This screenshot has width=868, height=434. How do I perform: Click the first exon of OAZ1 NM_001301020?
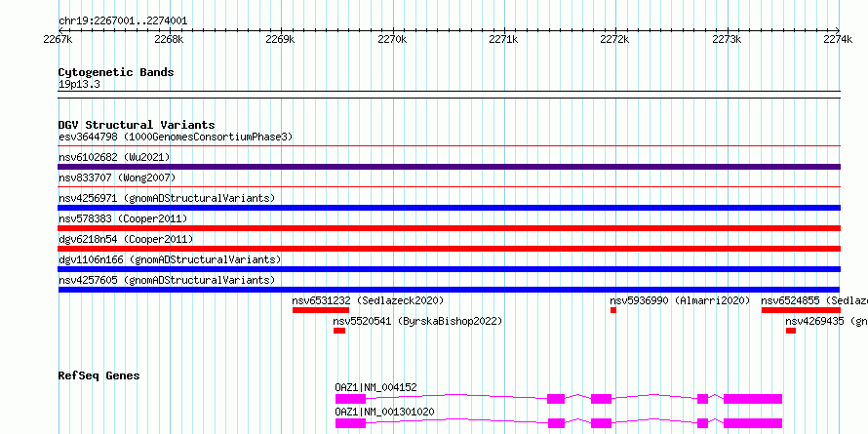pos(350,423)
